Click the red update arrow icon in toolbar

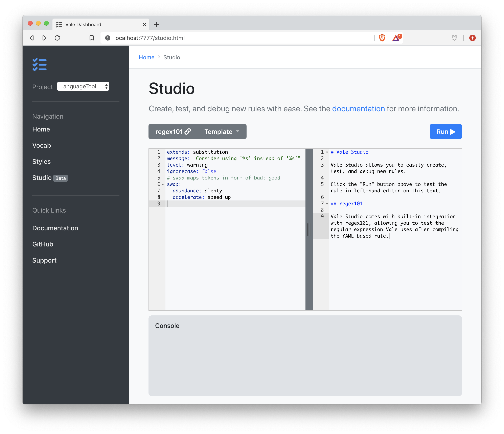coord(472,38)
